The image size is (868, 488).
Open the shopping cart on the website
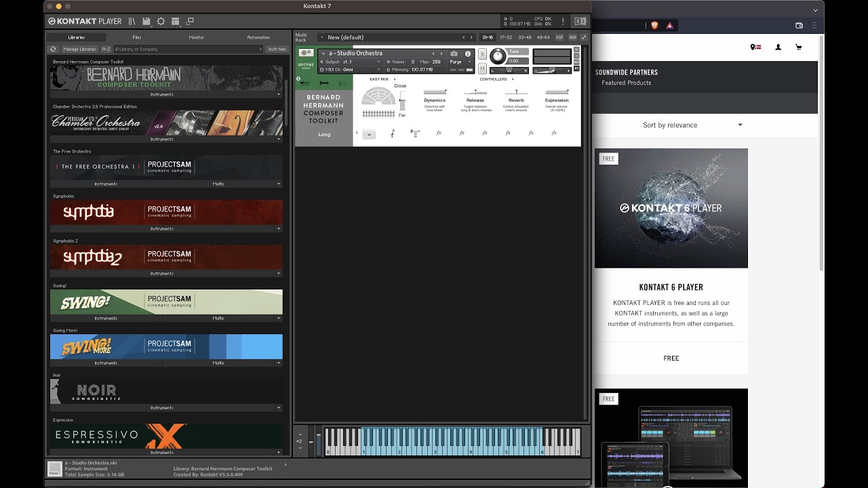pyautogui.click(x=798, y=47)
